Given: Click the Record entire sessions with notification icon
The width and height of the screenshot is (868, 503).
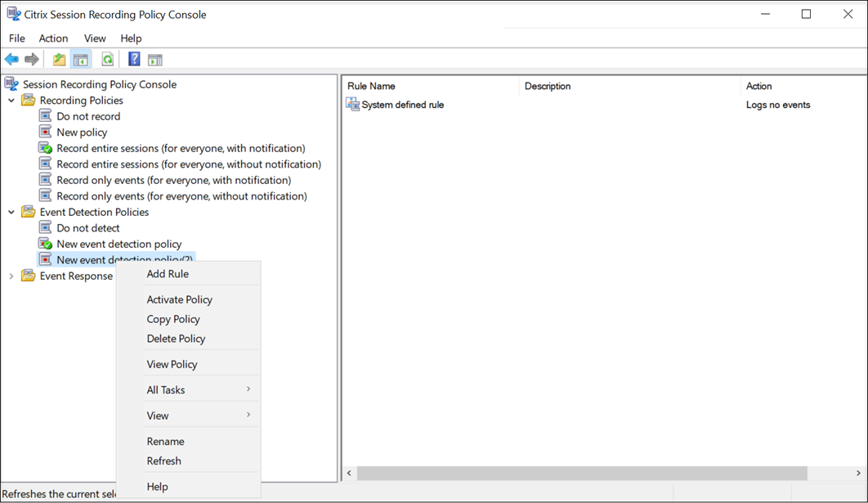Looking at the screenshot, I should [47, 147].
